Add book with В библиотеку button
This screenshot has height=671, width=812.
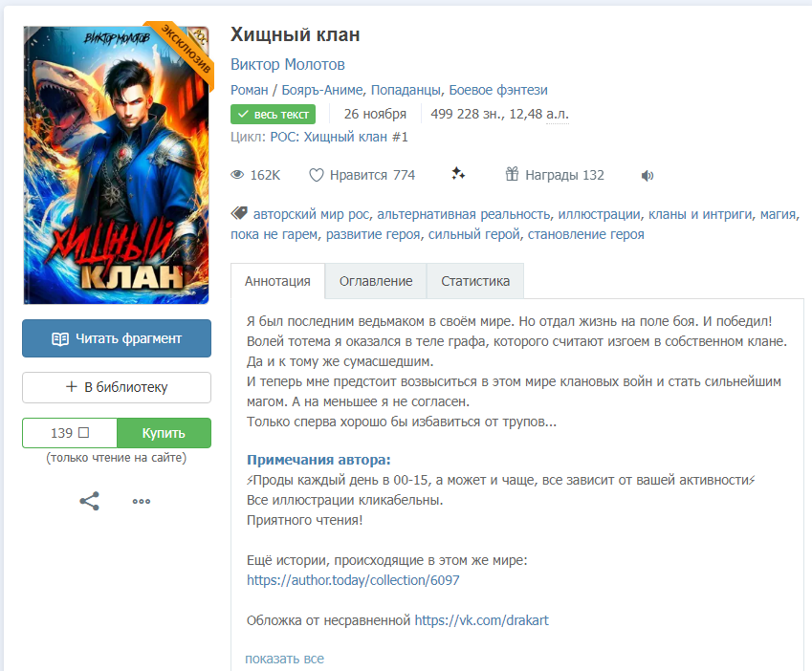point(117,387)
